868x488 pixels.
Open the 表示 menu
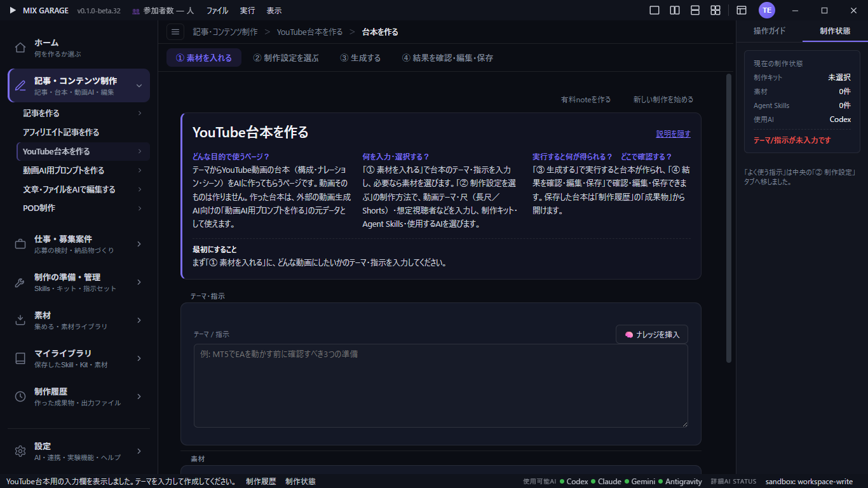(x=274, y=11)
